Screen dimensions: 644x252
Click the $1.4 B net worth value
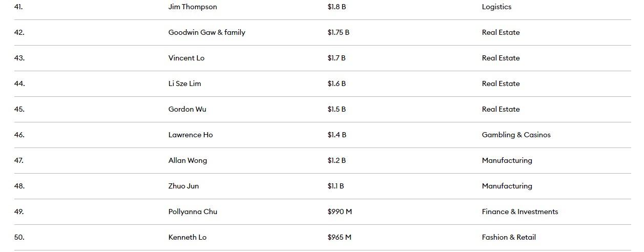tap(337, 135)
